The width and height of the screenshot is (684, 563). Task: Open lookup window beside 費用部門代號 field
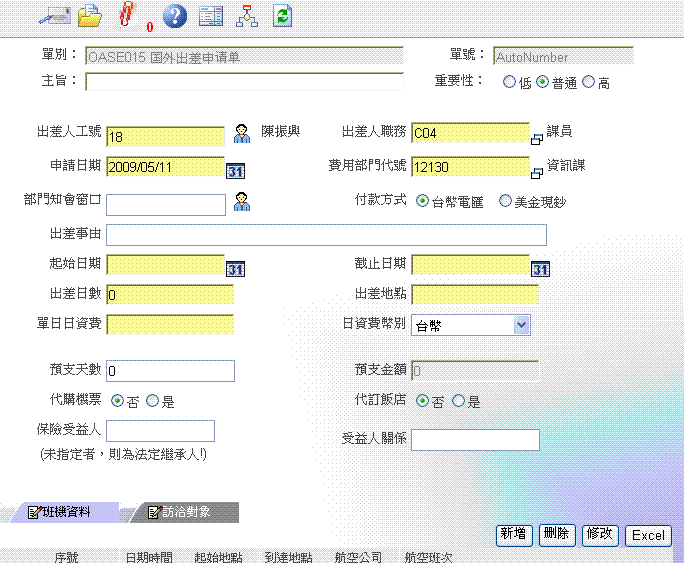[537, 169]
